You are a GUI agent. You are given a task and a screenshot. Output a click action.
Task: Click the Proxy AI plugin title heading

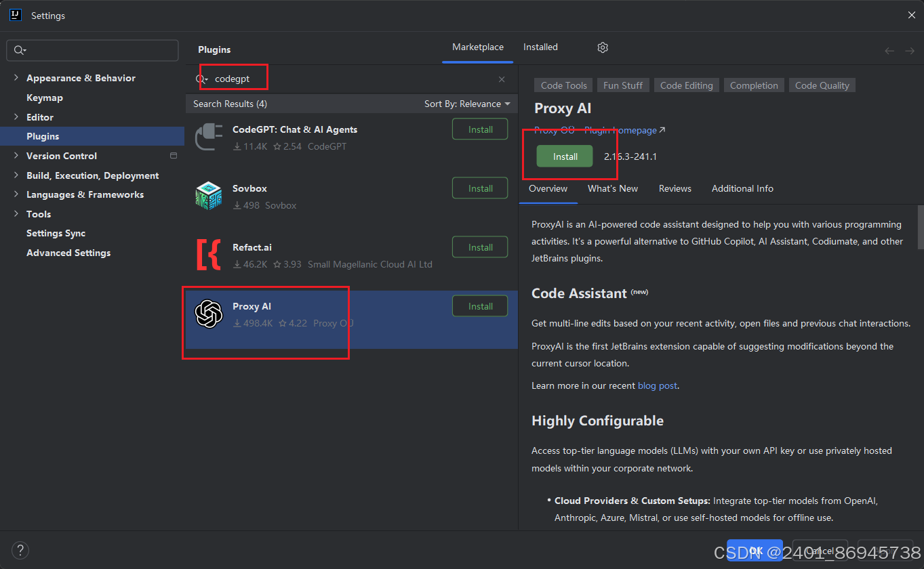[563, 108]
